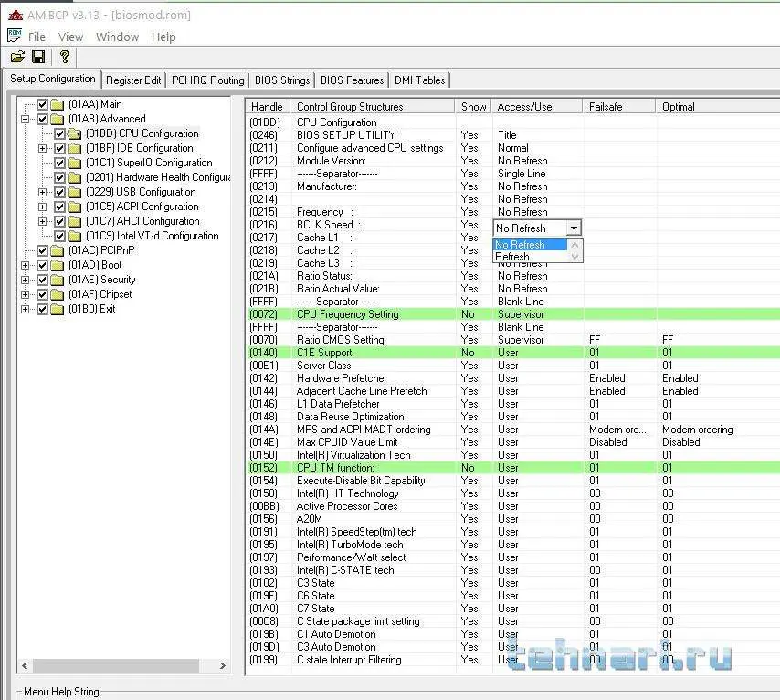
Task: Uncheck the (0229) USB Configuration checkbox
Action: click(x=60, y=192)
